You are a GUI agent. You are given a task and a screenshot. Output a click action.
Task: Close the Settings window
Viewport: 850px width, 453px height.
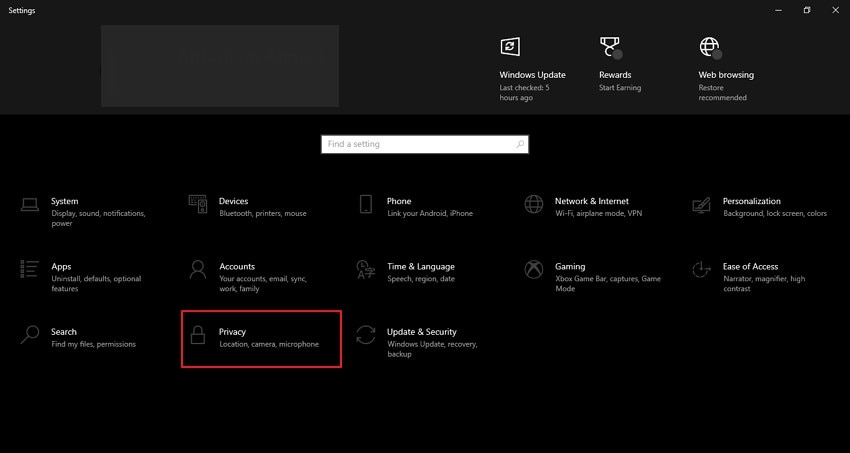tap(835, 10)
